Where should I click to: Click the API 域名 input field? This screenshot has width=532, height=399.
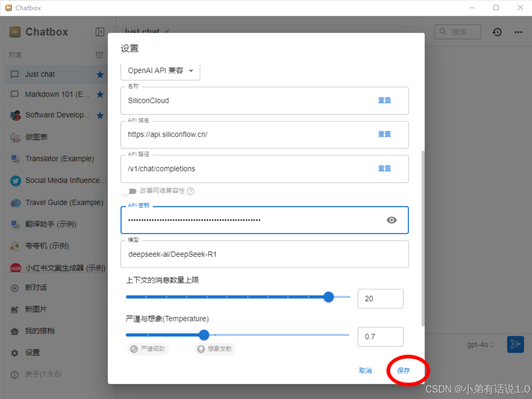pyautogui.click(x=265, y=134)
